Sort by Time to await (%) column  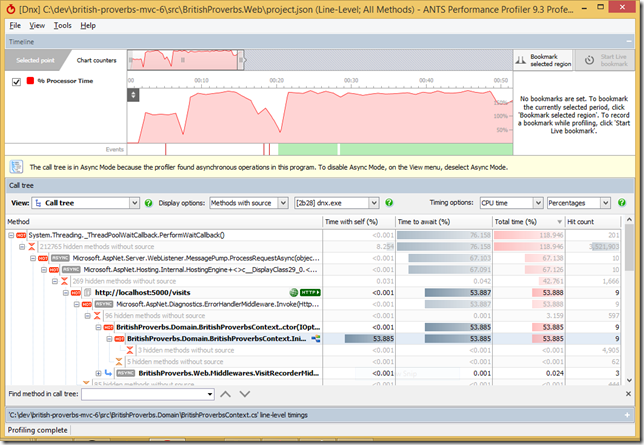[x=444, y=222]
